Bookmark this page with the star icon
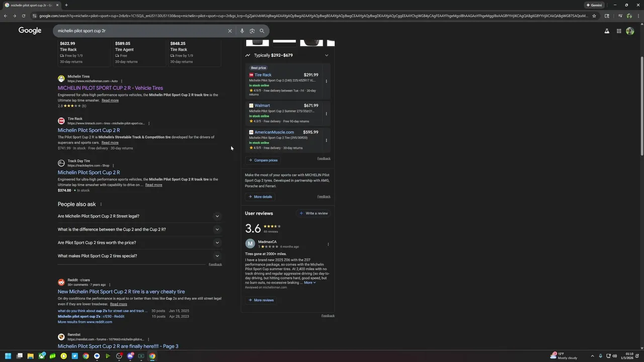 point(594,16)
